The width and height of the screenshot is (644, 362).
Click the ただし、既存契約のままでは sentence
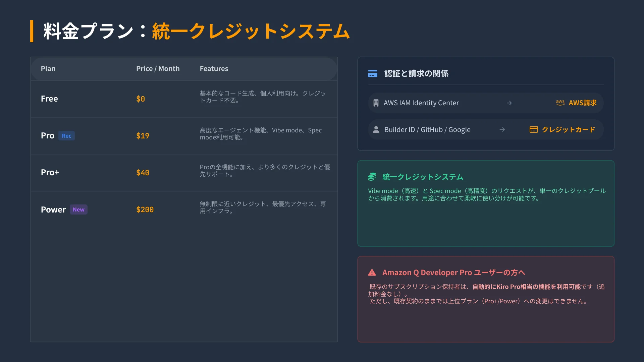pyautogui.click(x=478, y=301)
